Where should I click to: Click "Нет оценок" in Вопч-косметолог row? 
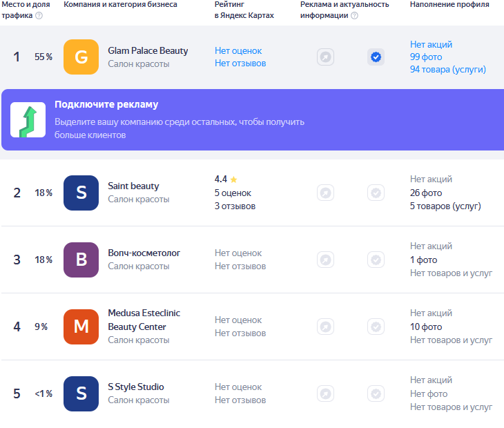point(238,253)
